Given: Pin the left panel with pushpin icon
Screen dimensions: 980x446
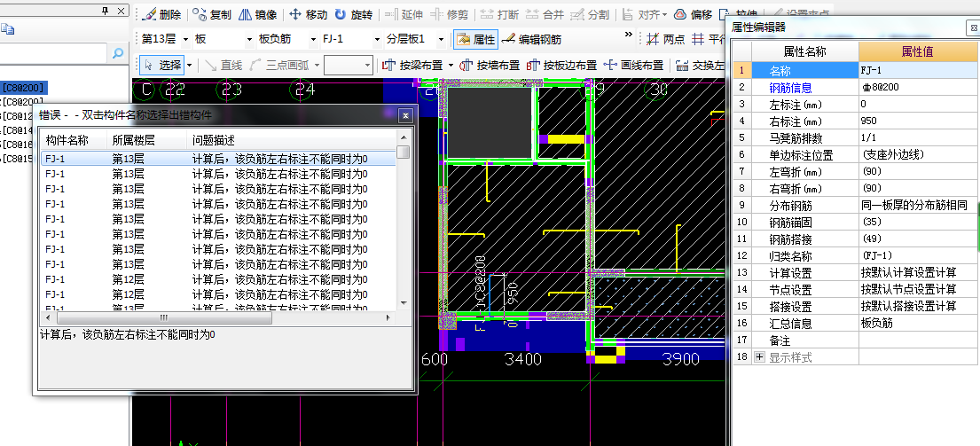Looking at the screenshot, I should pos(106,11).
